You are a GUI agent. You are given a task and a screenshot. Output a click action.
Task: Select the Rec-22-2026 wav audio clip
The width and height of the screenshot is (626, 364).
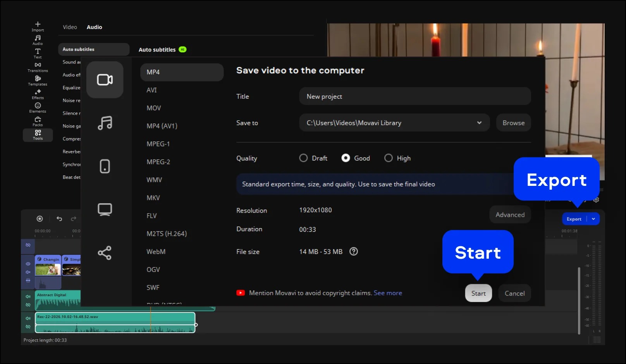pyautogui.click(x=115, y=323)
